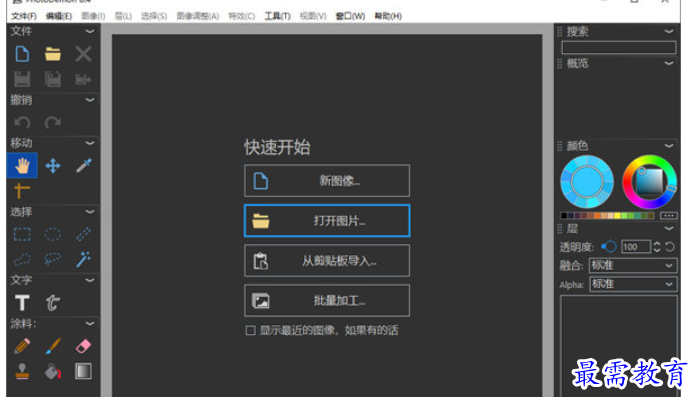This screenshot has width=696, height=405.
Task: Click the blue current color circle
Action: pos(587,182)
